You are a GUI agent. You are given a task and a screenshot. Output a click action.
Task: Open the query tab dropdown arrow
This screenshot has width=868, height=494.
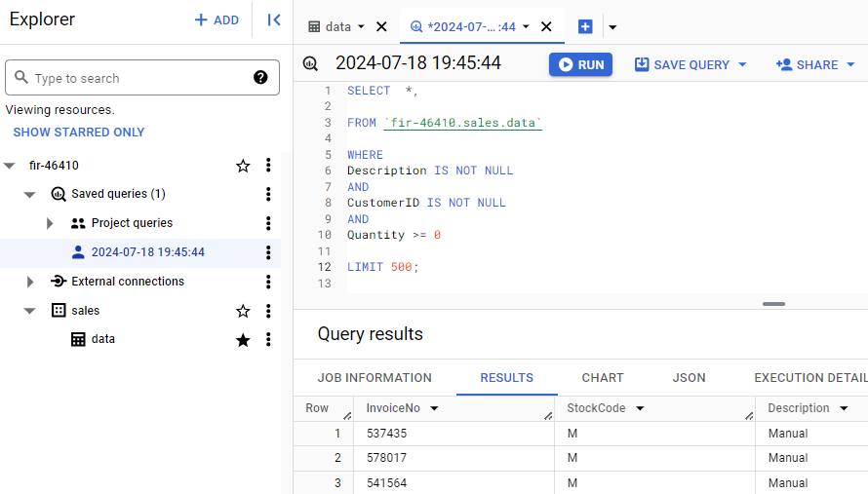click(527, 26)
